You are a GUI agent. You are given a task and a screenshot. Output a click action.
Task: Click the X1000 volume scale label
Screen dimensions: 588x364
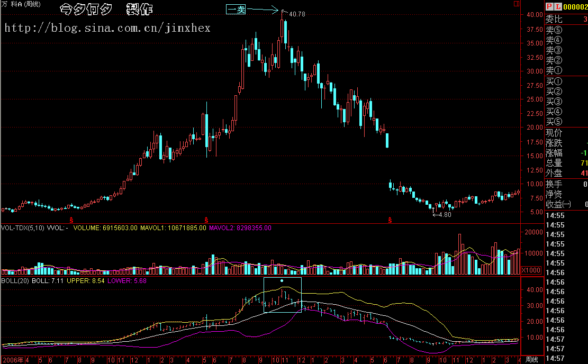coord(531,270)
